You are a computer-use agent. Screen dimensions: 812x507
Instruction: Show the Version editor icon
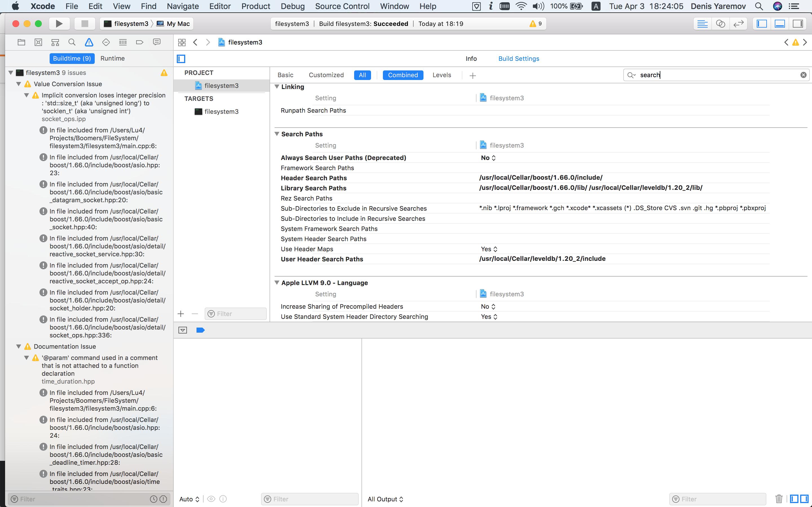coord(738,23)
